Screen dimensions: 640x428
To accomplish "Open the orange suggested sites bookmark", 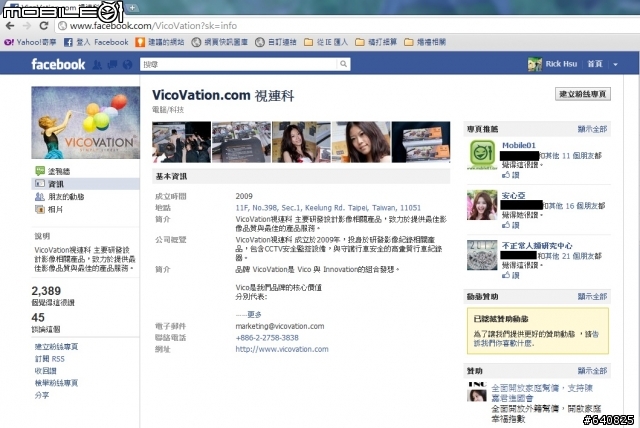I will pos(160,42).
